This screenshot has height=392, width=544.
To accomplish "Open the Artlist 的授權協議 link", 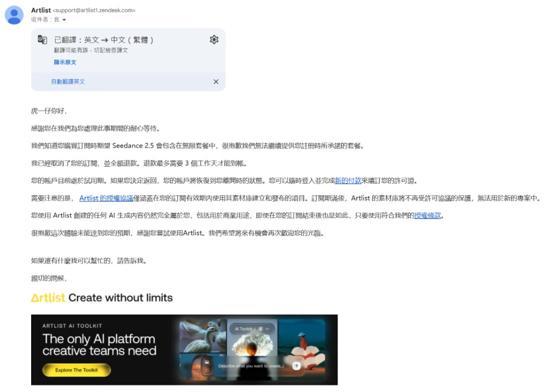I will point(106,198).
